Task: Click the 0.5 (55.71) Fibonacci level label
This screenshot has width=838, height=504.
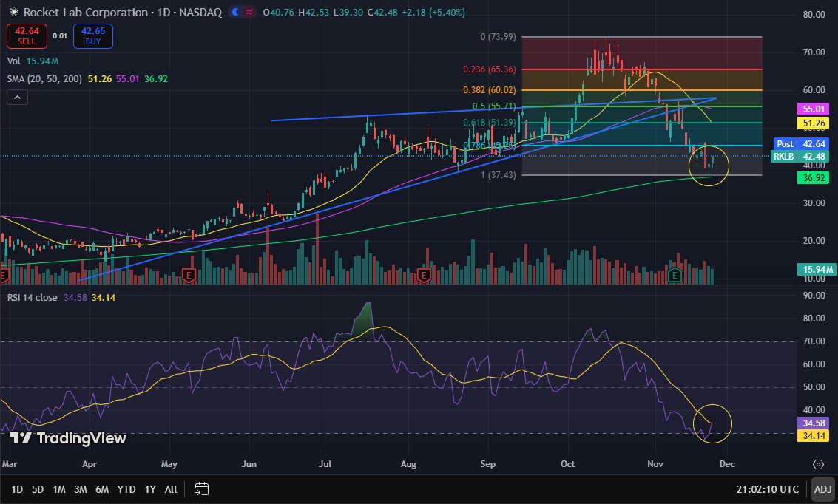Action: 494,106
